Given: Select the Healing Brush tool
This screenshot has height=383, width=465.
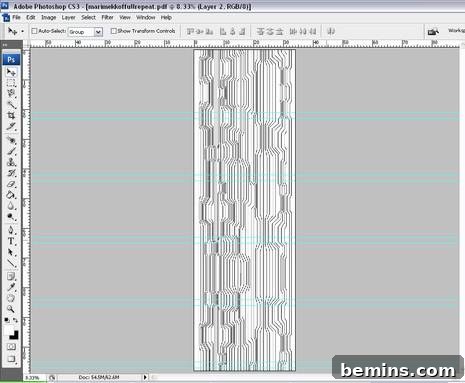Looking at the screenshot, I should (11, 140).
